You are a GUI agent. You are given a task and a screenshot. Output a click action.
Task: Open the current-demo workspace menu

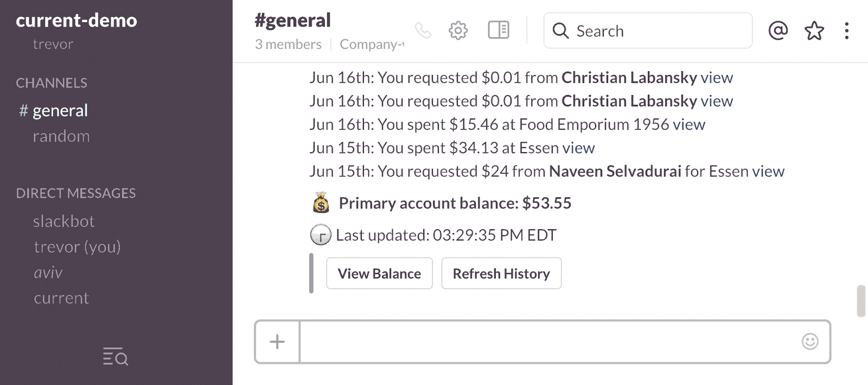[76, 21]
